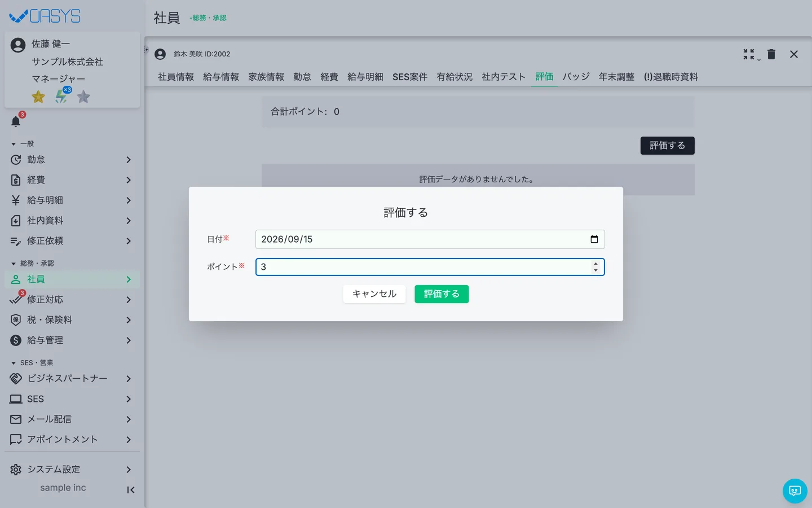The height and width of the screenshot is (508, 812).
Task: Open the notification bell icon
Action: coord(16,121)
